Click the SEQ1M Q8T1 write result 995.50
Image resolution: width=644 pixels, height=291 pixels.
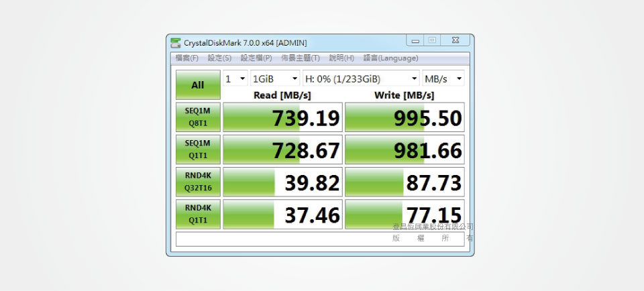pyautogui.click(x=405, y=117)
